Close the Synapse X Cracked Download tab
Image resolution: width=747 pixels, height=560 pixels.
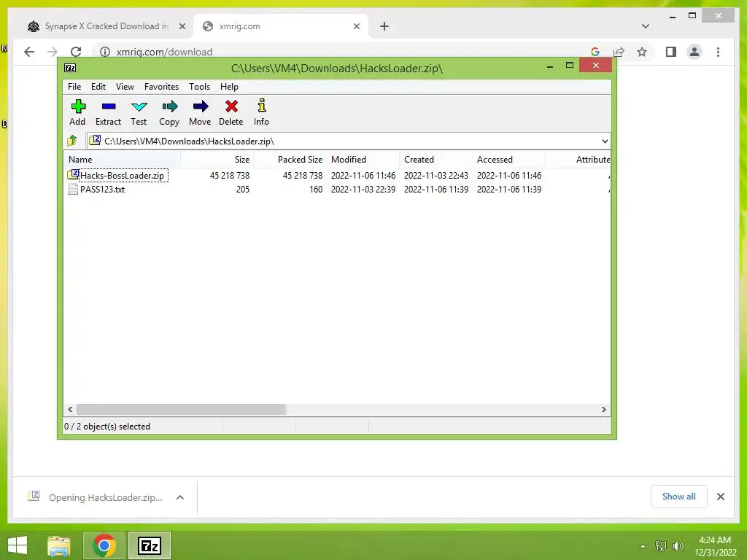point(182,26)
